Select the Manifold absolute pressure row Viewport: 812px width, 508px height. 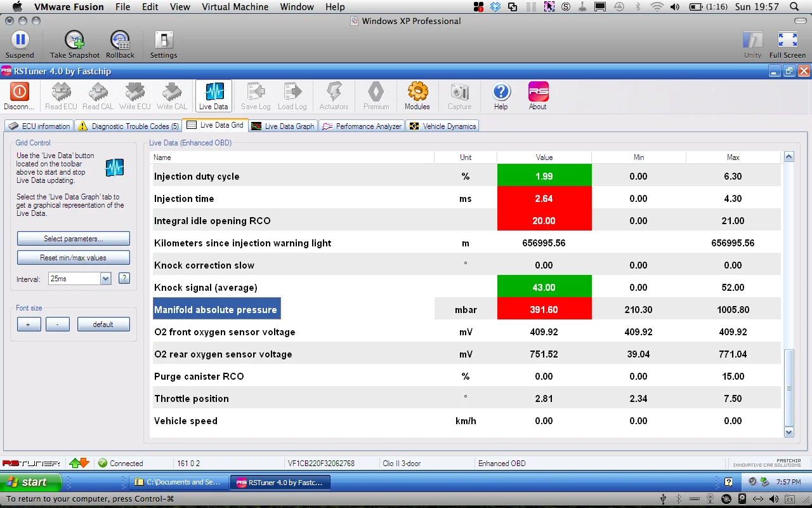pyautogui.click(x=466, y=310)
